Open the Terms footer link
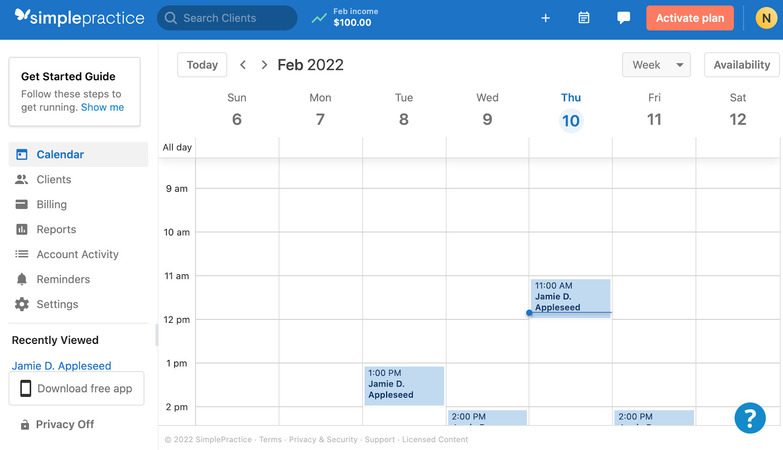The height and width of the screenshot is (450, 783). (270, 440)
